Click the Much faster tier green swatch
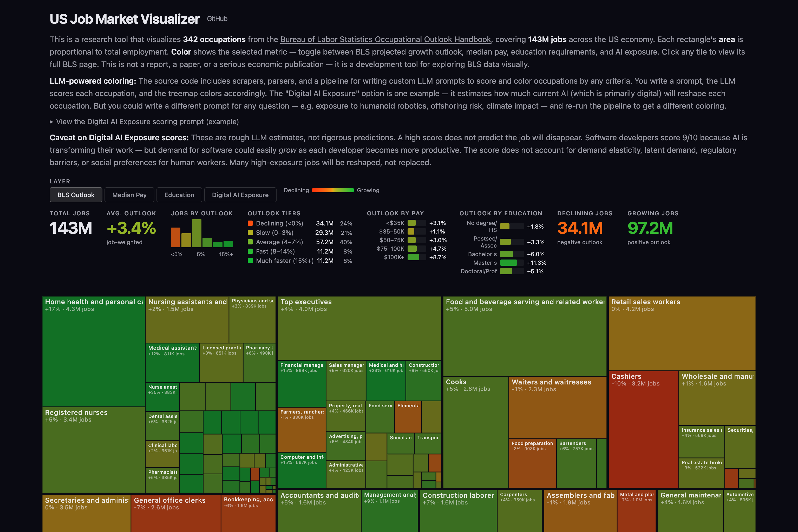The image size is (798, 532). [x=250, y=261]
